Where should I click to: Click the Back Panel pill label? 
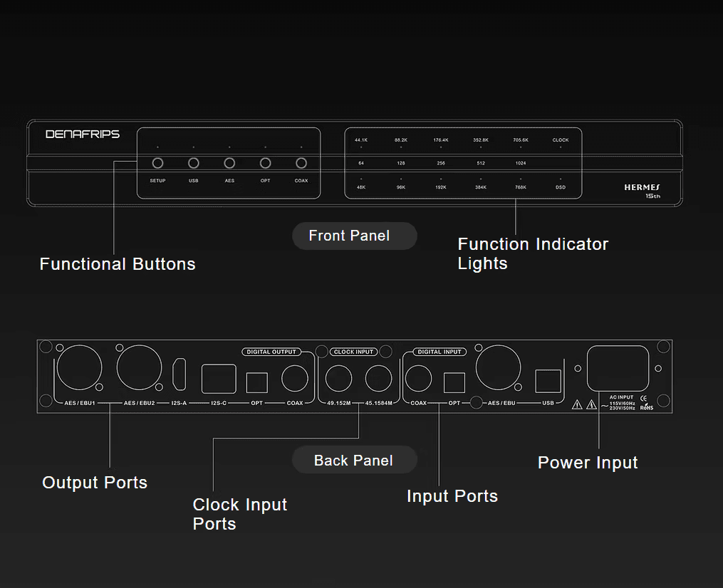click(355, 461)
